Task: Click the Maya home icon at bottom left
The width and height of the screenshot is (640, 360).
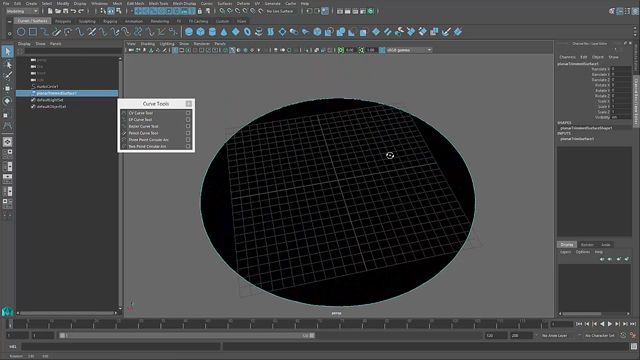Action: 7,312
